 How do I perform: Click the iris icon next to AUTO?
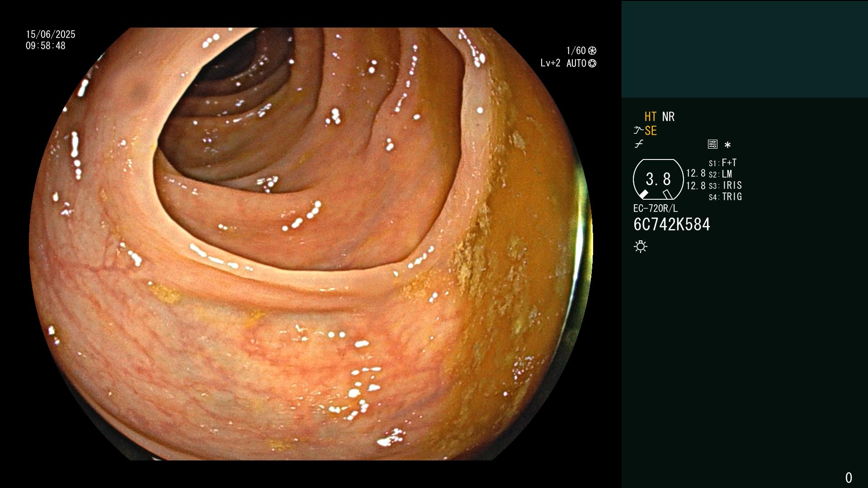tap(592, 63)
